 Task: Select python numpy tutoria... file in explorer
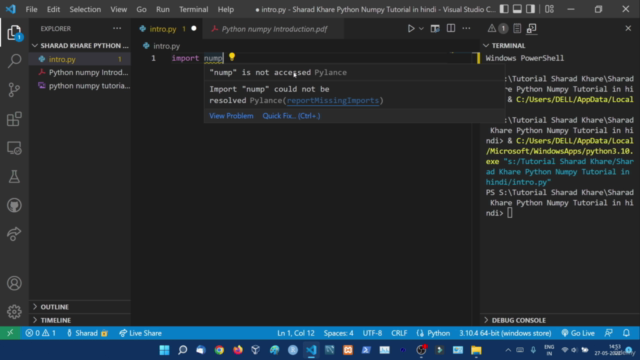(x=80, y=86)
